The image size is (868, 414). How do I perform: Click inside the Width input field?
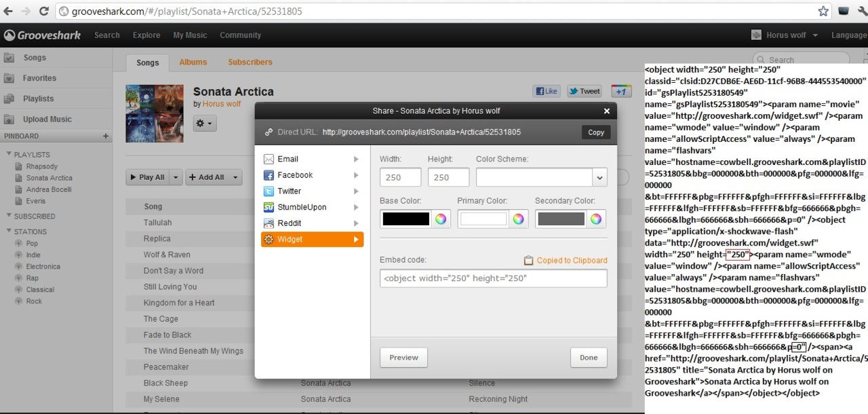tap(400, 178)
